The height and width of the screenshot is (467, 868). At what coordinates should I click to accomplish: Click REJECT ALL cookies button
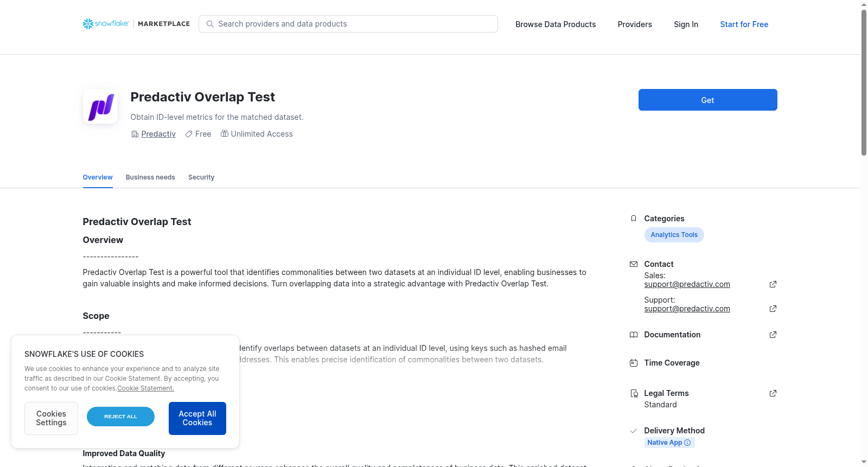point(120,417)
